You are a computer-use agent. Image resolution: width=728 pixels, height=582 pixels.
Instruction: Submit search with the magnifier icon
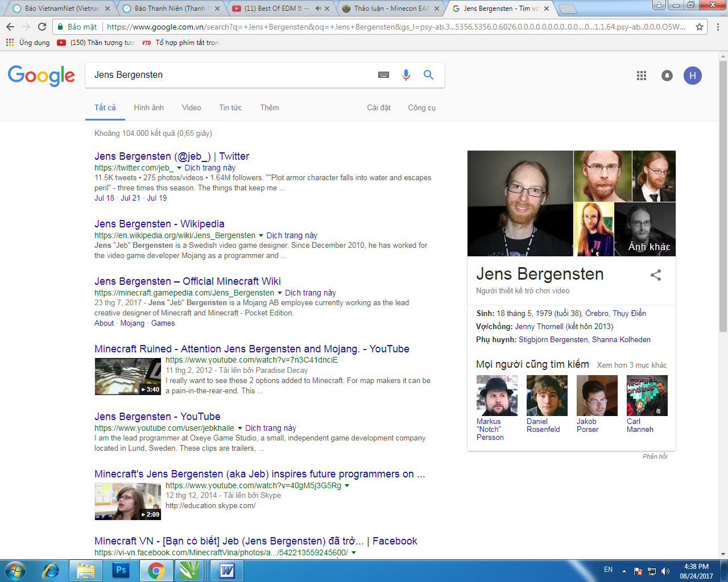[428, 75]
